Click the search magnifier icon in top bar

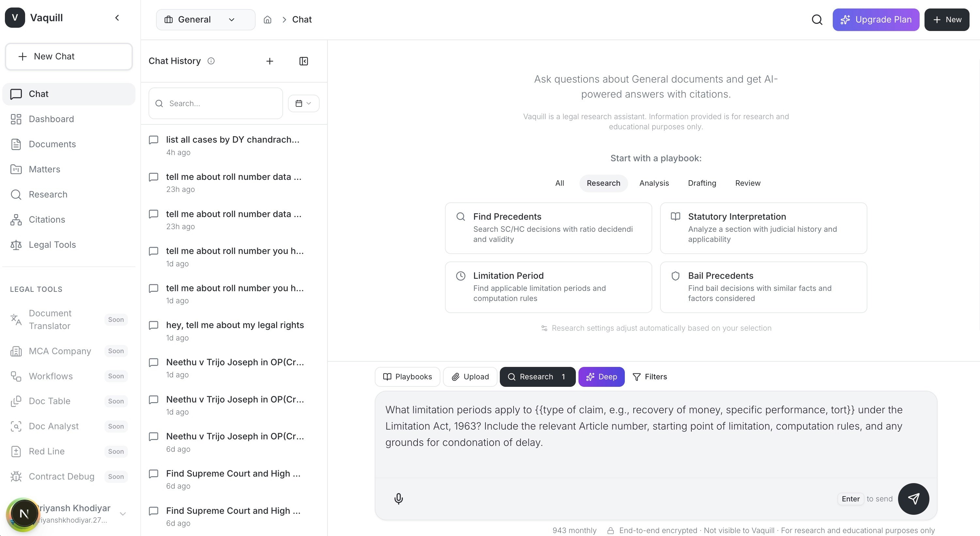[817, 20]
